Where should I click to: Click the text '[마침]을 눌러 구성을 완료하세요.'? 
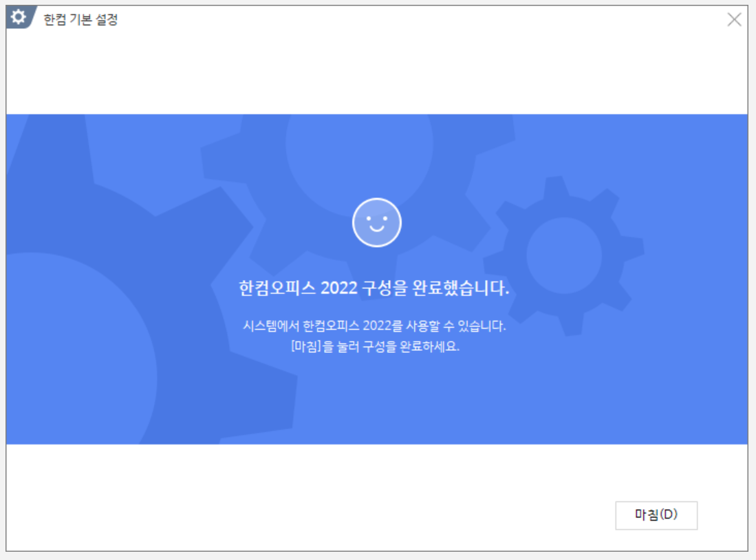coord(375,346)
